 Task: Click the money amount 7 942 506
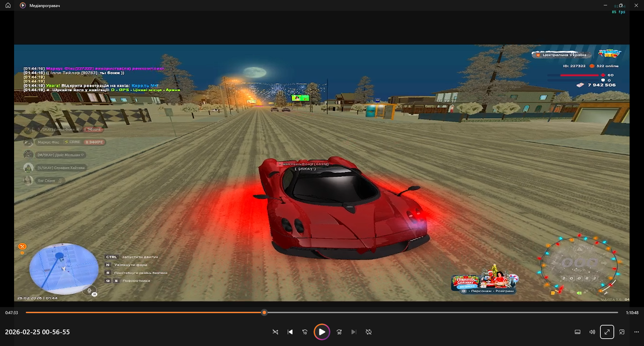tap(601, 85)
